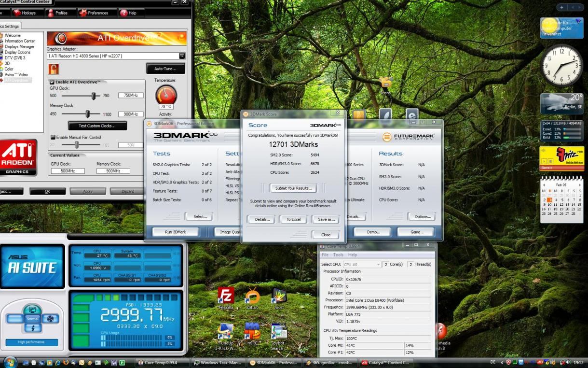
Task: Open mIRC desktop shortcut
Action: click(x=252, y=334)
